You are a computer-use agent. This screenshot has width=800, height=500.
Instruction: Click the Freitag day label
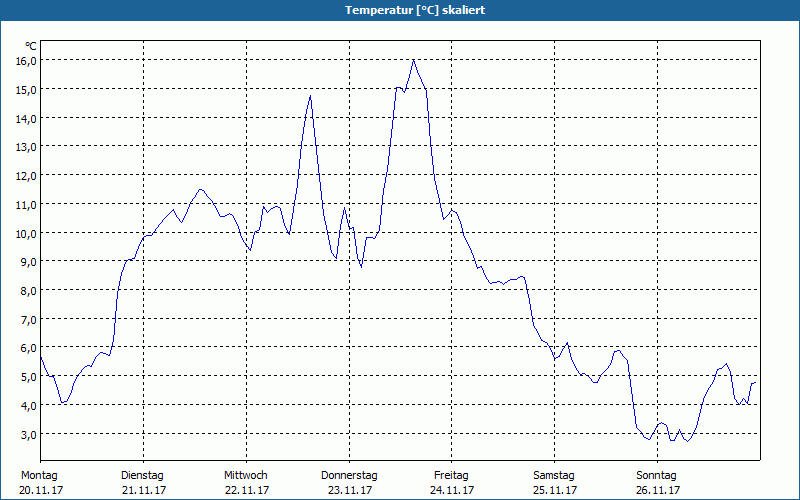click(451, 476)
